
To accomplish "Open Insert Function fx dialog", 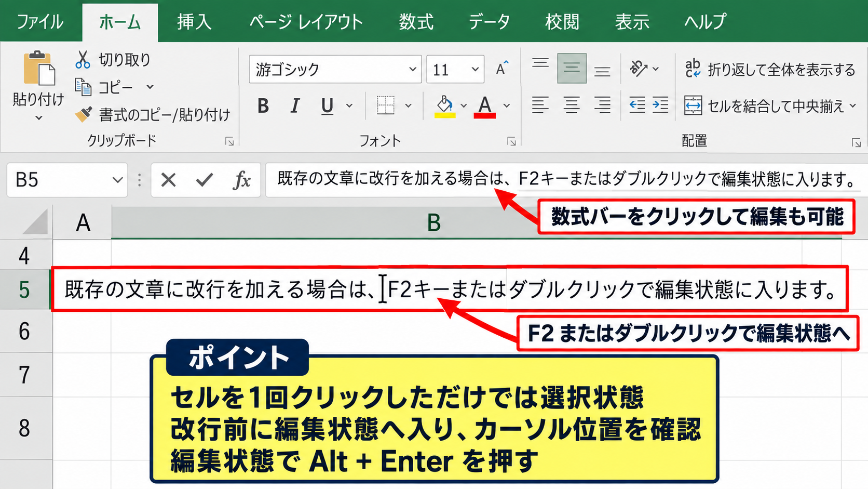I will (242, 180).
